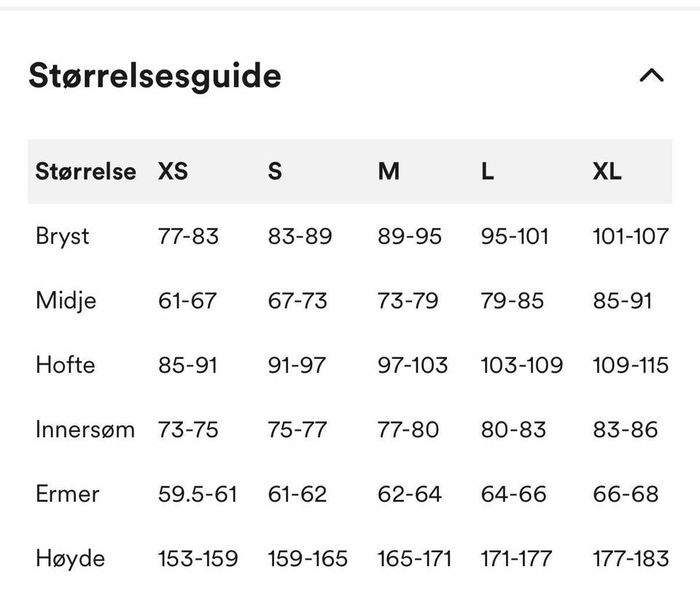The image size is (700, 604).
Task: Select the Bryst row label
Action: 63,237
